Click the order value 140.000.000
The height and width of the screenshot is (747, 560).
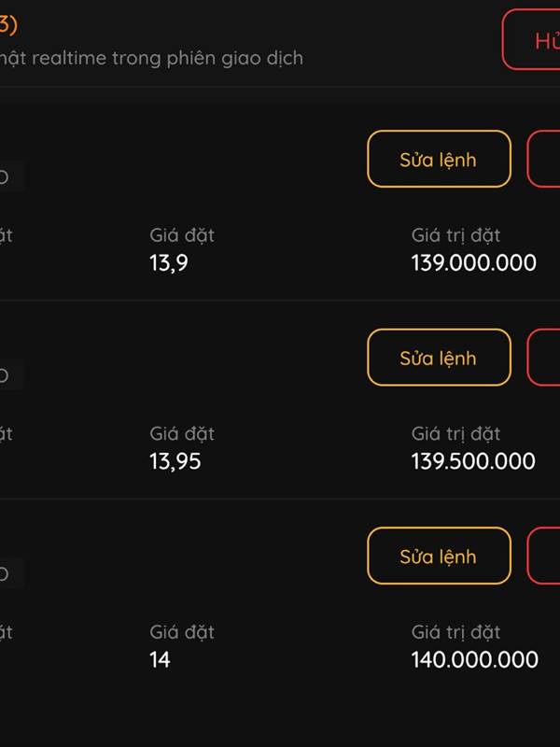click(474, 660)
